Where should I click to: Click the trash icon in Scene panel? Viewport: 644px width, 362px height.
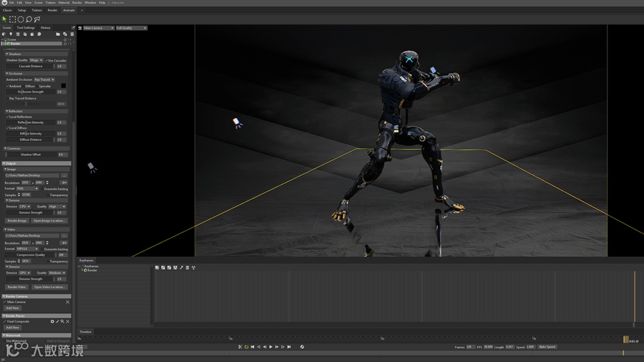coord(72,34)
